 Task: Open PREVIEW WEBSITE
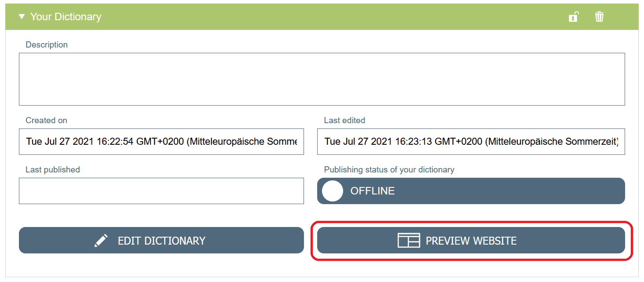pos(471,241)
